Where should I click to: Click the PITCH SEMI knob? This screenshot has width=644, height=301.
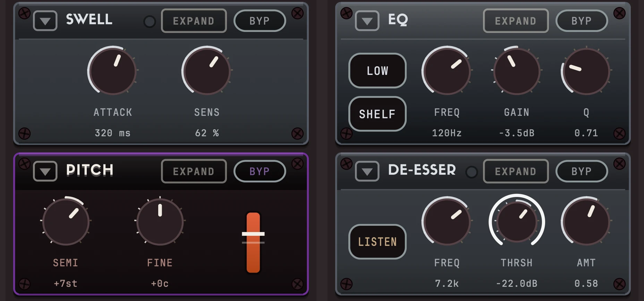tap(66, 221)
